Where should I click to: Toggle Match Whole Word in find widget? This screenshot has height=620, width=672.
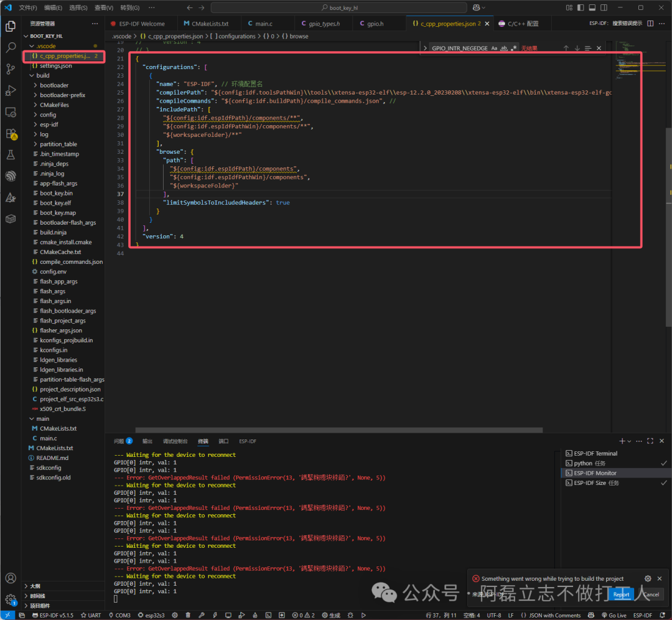[504, 48]
